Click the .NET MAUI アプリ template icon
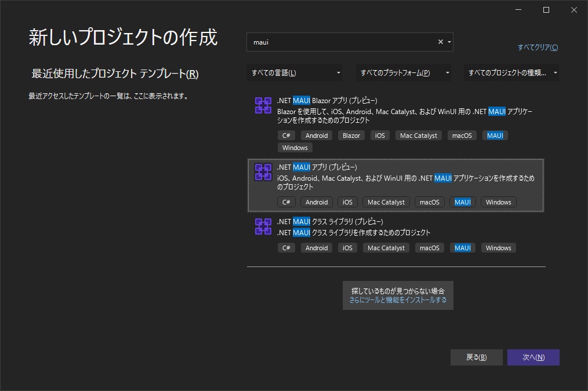The width and height of the screenshot is (588, 391). point(263,172)
